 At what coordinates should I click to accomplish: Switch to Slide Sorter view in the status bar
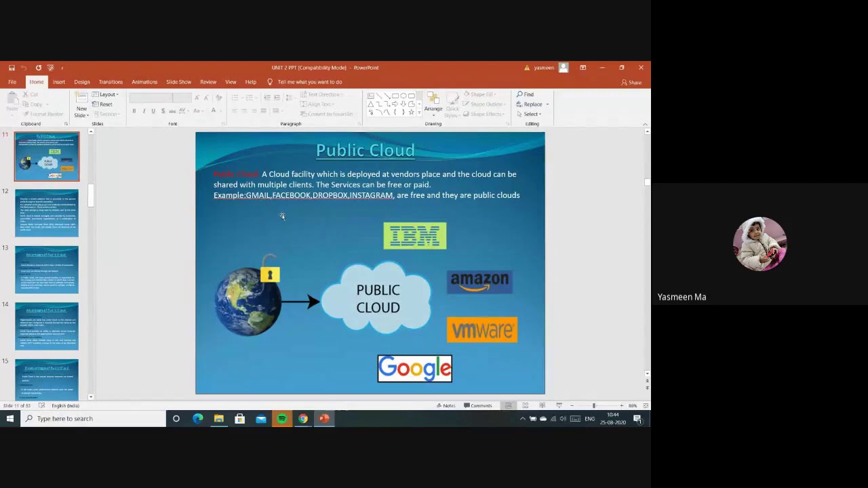525,405
